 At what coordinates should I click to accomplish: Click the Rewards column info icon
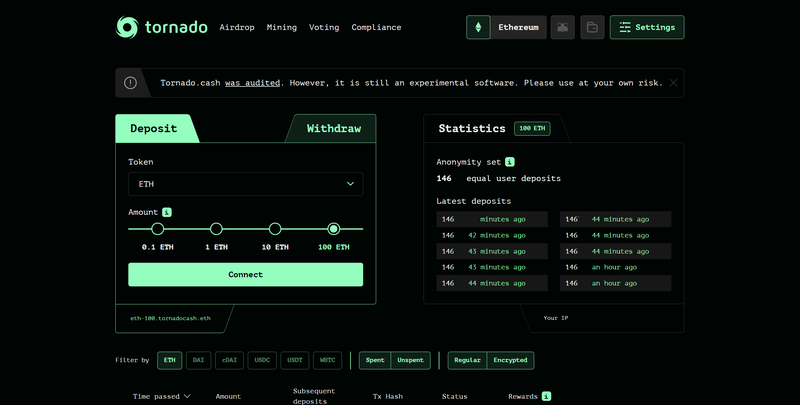(546, 397)
